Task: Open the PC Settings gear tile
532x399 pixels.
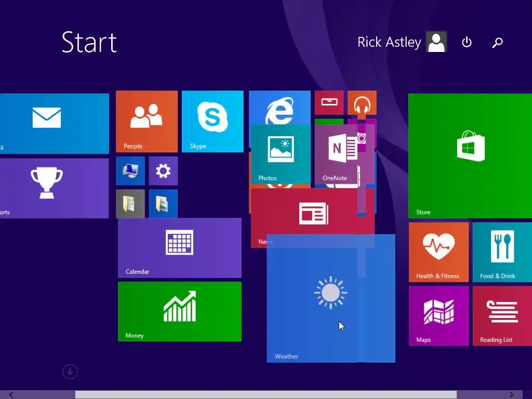Action: point(163,171)
